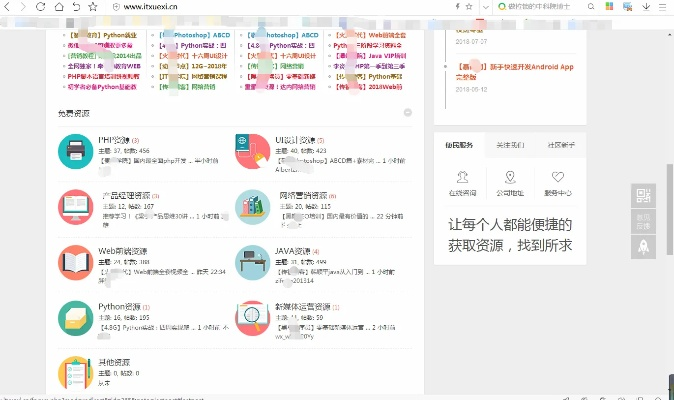Click the browser back arrow
The height and width of the screenshot is (400, 674).
point(7,6)
